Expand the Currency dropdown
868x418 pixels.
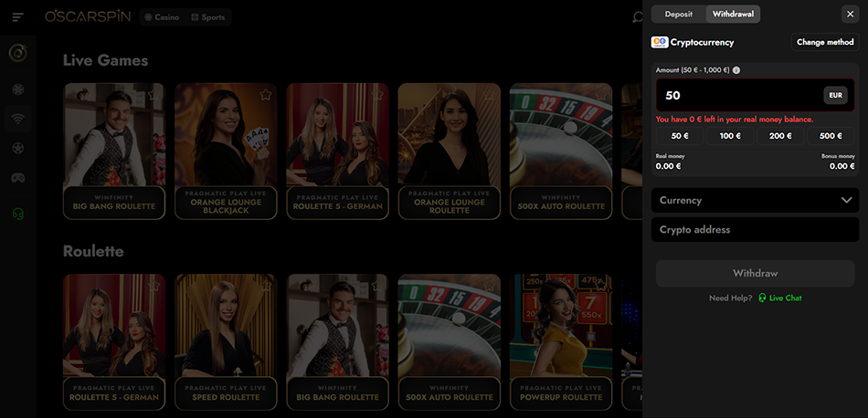[755, 200]
